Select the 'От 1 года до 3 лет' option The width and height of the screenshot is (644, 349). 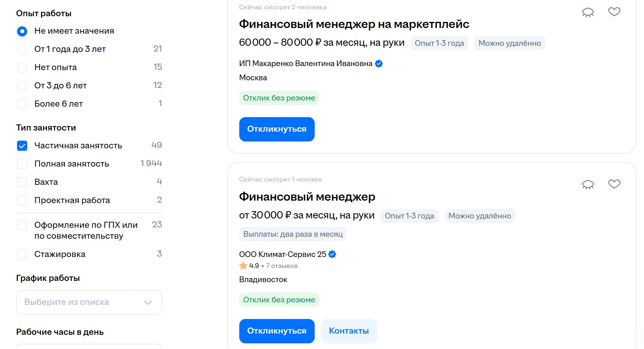pyautogui.click(x=22, y=49)
